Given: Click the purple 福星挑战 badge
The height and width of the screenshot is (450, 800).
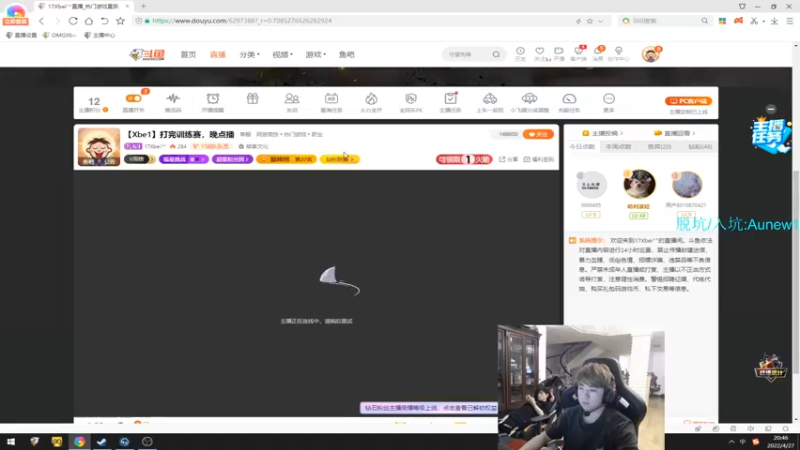Looking at the screenshot, I should tap(184, 159).
